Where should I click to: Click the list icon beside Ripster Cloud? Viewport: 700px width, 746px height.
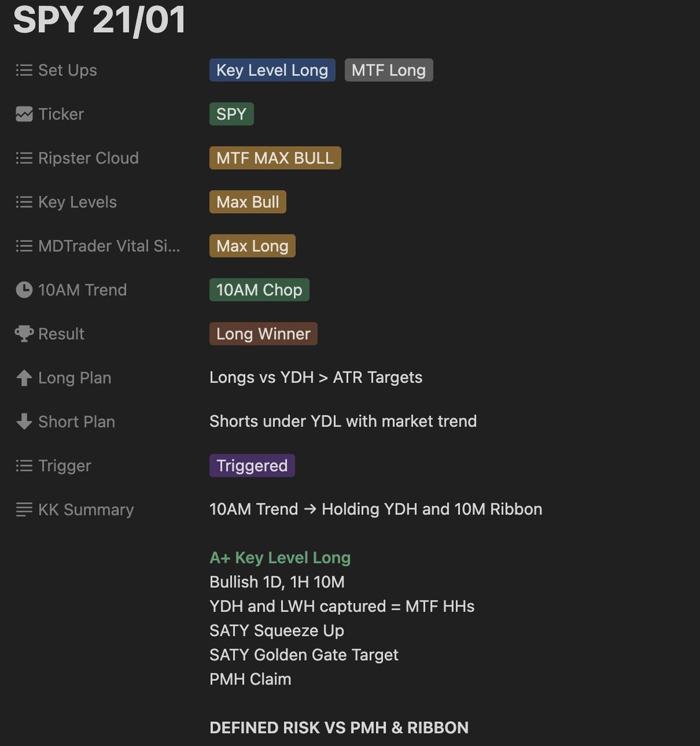(24, 158)
